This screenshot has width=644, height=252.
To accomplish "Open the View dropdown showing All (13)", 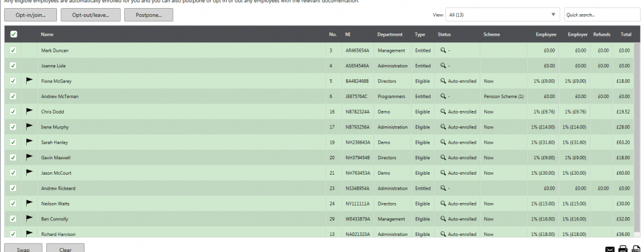I will (502, 15).
